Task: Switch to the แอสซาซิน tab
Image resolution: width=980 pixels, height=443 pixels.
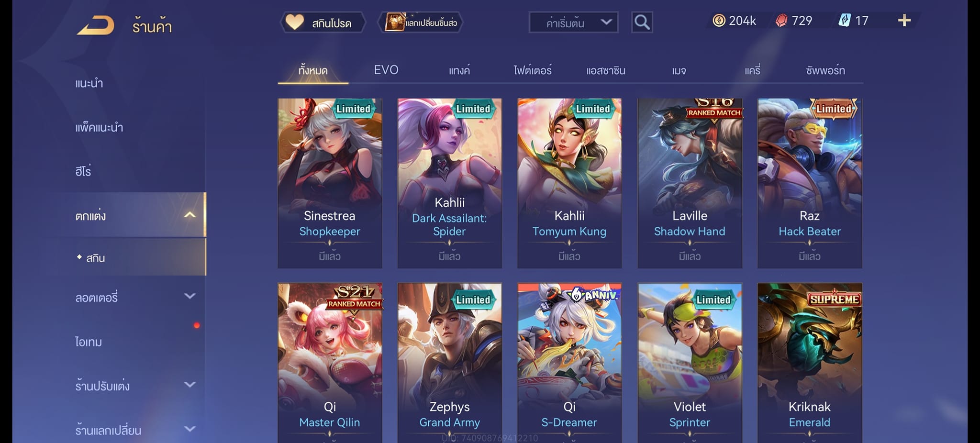Action: (606, 70)
